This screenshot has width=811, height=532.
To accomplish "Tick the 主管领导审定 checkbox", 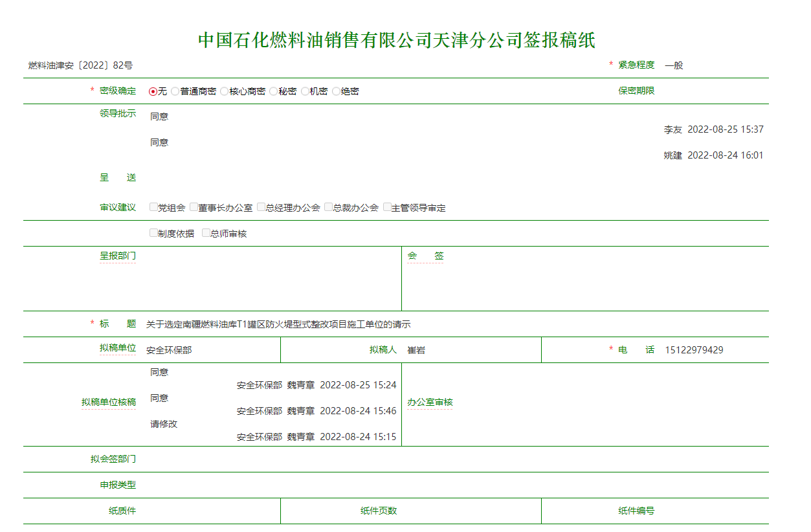I will [387, 207].
